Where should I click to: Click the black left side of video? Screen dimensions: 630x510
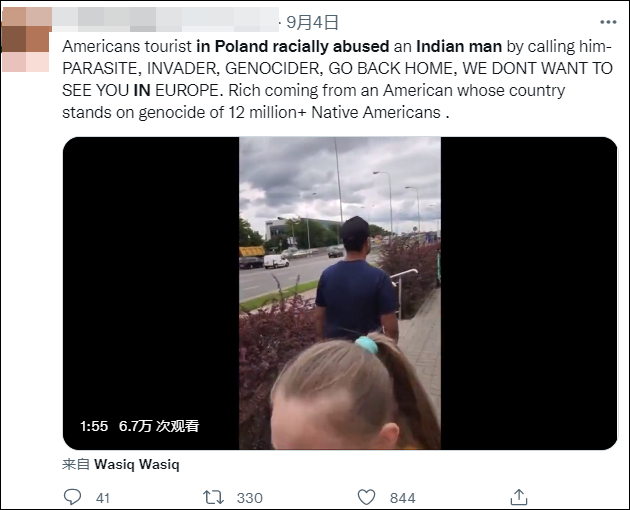coord(151,293)
